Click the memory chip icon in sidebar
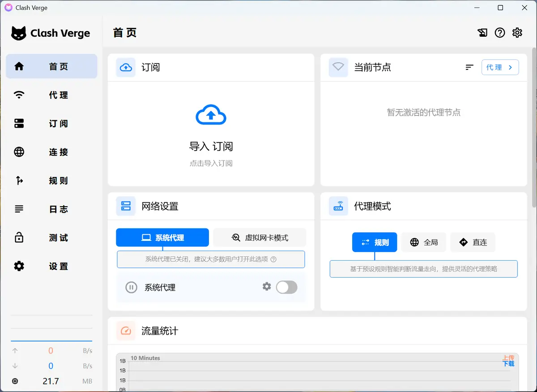Screen dimensions: 537x392 (x=15, y=381)
